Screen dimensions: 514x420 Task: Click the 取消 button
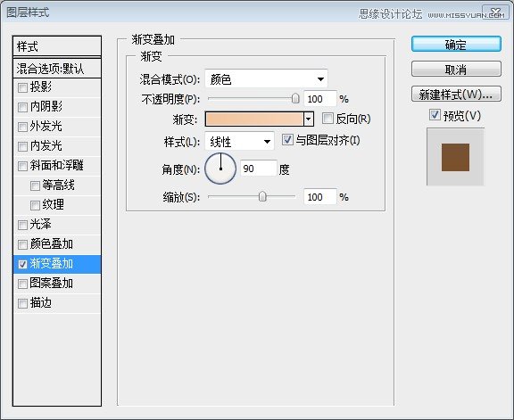pos(456,70)
